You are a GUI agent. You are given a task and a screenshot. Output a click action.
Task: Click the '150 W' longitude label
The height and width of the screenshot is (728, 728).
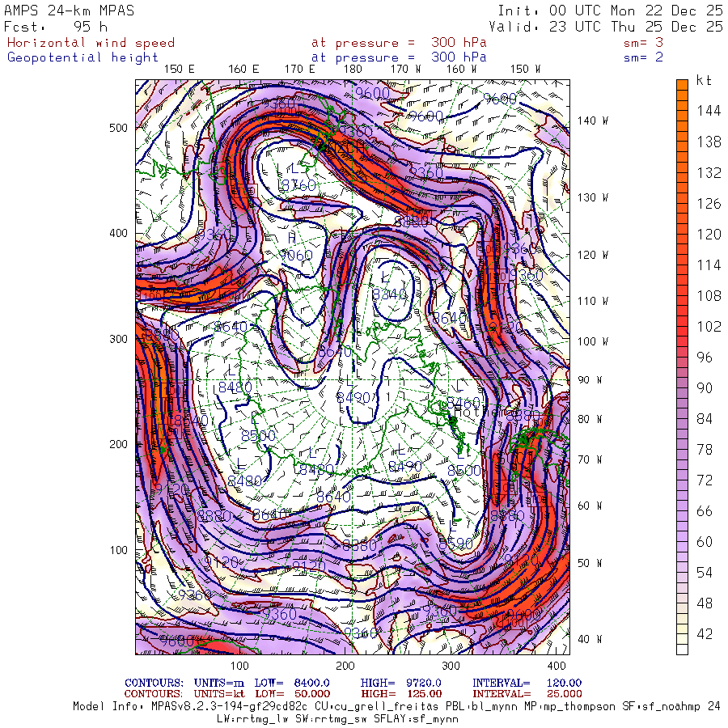[526, 70]
